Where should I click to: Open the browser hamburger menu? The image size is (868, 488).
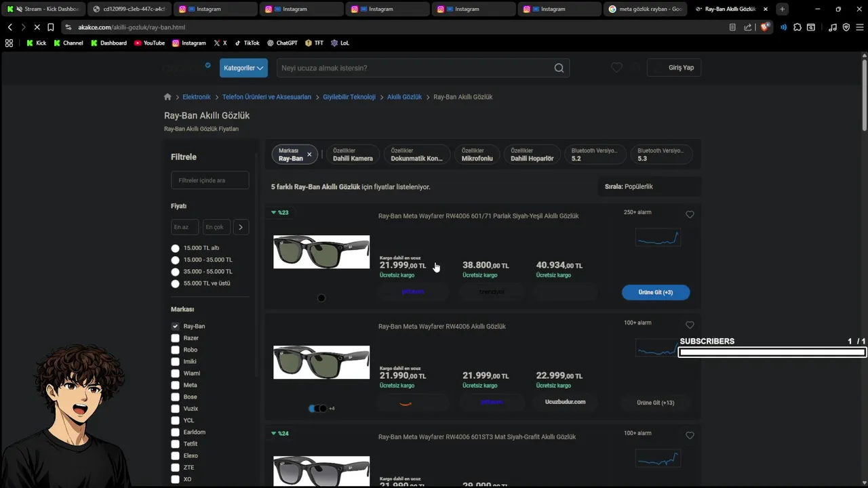[859, 27]
